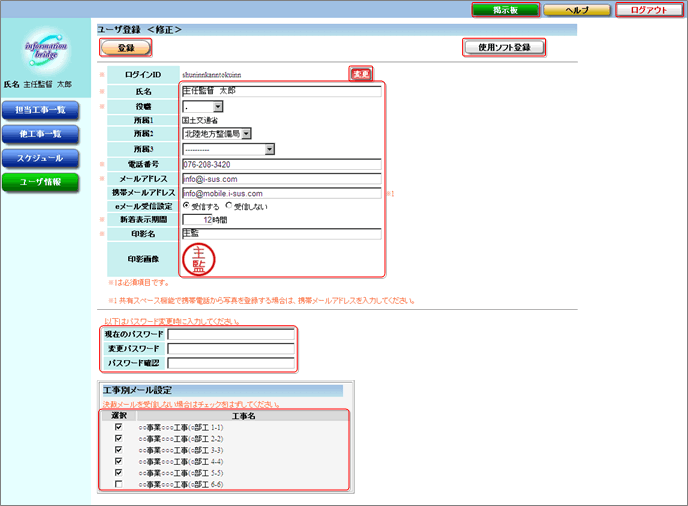Uncheck the 工事(○部工 1-1) checkbox

(x=119, y=427)
